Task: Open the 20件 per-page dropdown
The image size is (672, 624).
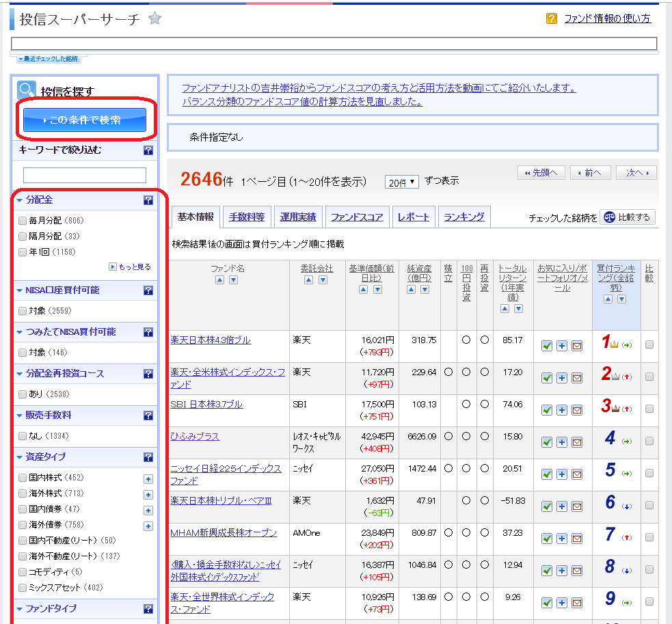Action: 402,182
